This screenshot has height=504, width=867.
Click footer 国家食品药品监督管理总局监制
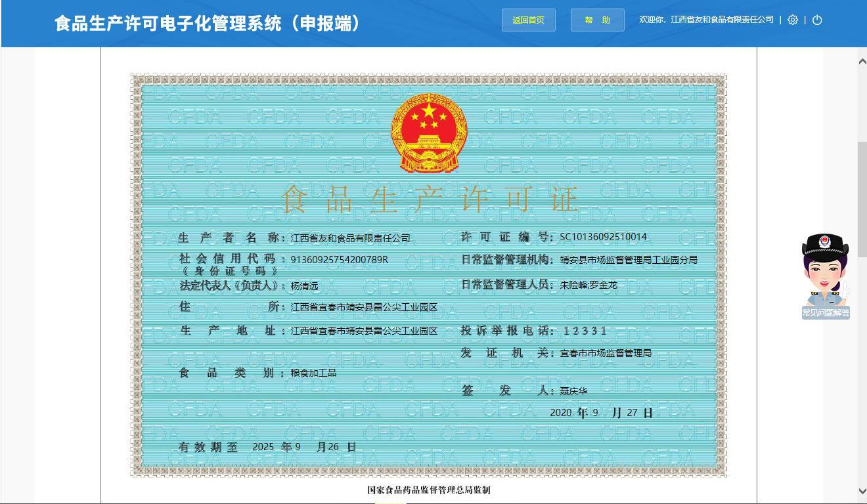click(x=428, y=490)
